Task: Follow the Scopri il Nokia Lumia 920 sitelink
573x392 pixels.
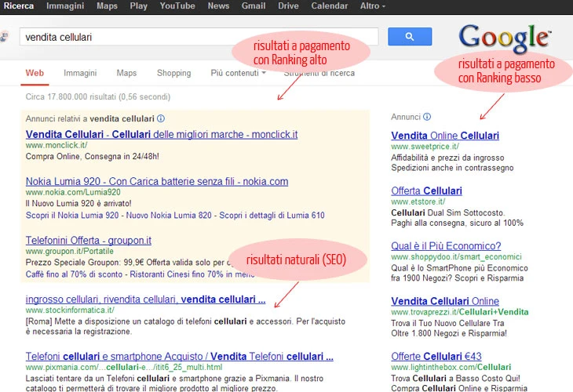Action: (72, 216)
